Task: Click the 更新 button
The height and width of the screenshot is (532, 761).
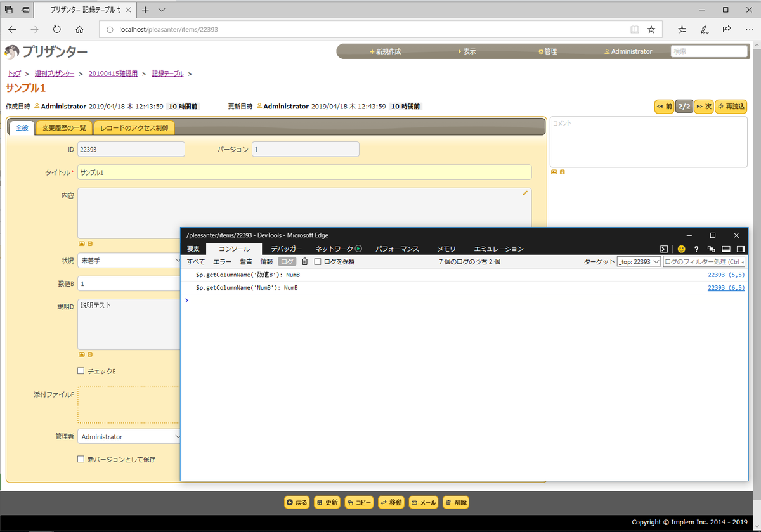Action: [327, 502]
